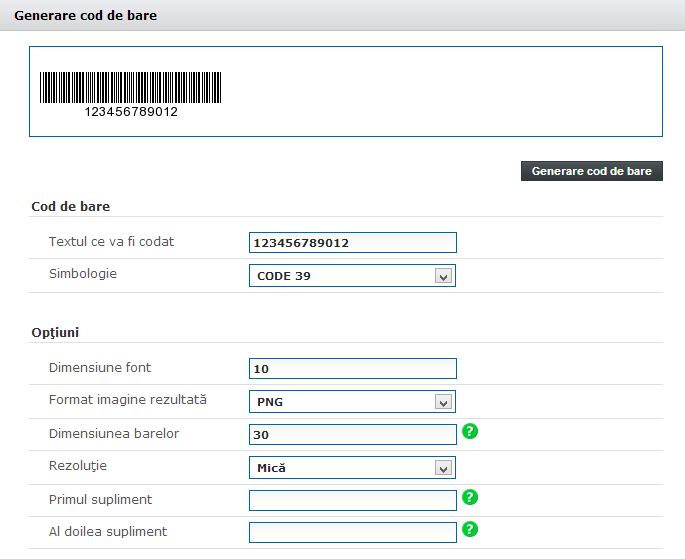Click the Primul supliment label
Screen dimensions: 685x559
pyautogui.click(x=100, y=500)
